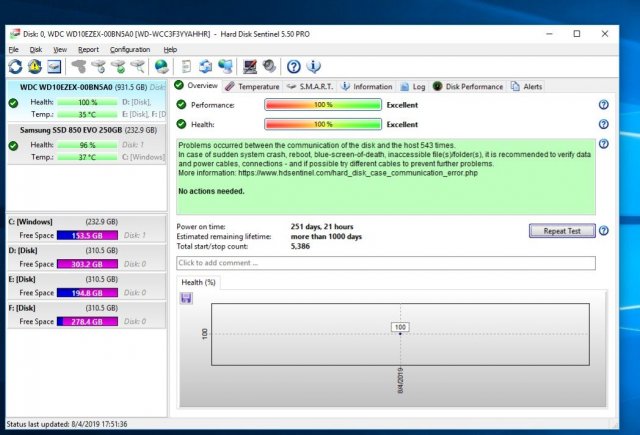This screenshot has height=435, width=640.
Task: Click the gray speaker toolbar icon
Action: point(269,66)
